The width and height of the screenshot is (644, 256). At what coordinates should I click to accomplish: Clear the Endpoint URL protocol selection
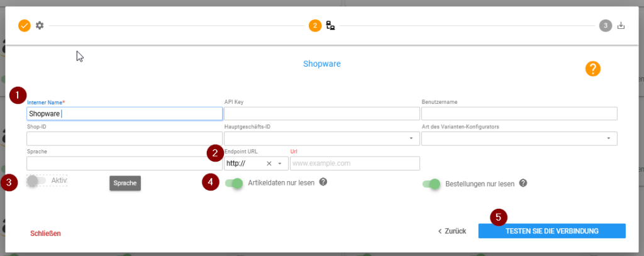point(269,164)
